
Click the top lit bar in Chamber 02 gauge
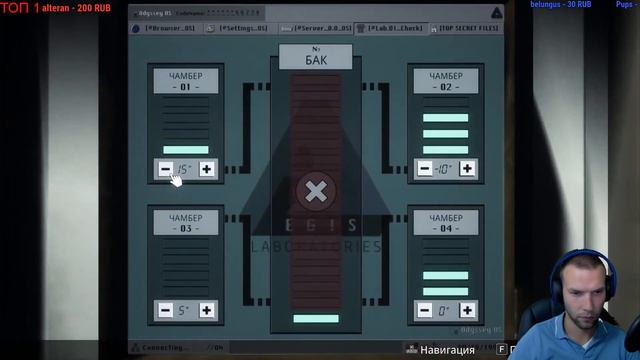tap(445, 118)
